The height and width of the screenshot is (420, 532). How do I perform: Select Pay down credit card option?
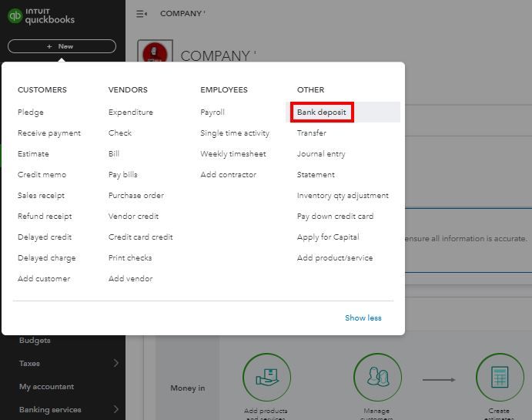[335, 216]
